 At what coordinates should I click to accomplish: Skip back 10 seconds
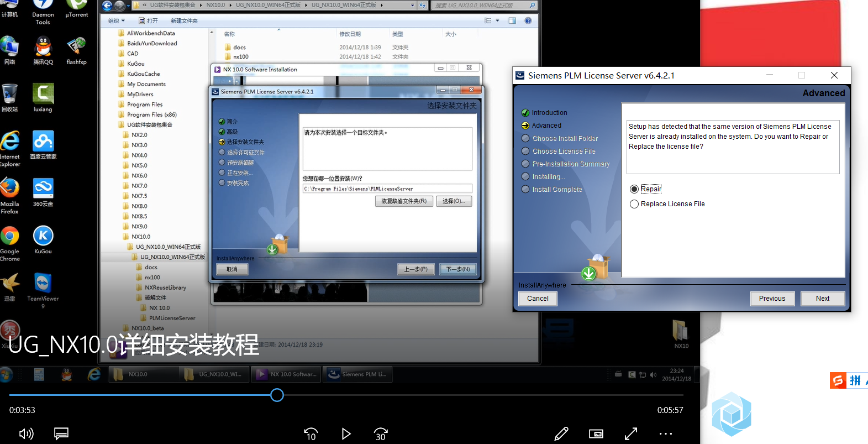pos(311,434)
